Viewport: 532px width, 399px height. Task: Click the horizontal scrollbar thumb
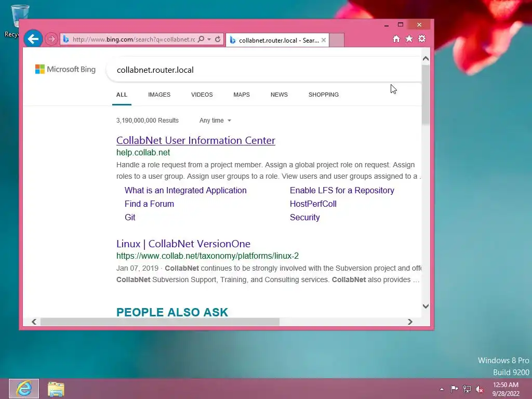click(x=160, y=322)
